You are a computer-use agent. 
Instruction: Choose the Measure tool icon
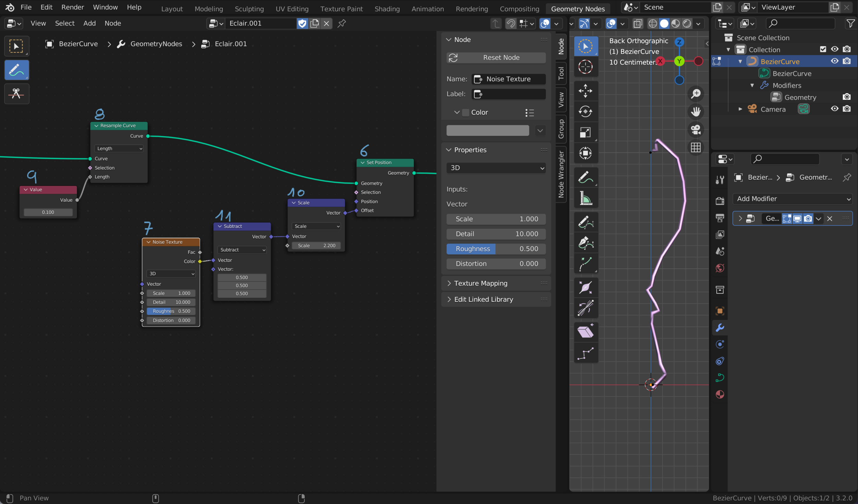click(x=585, y=198)
